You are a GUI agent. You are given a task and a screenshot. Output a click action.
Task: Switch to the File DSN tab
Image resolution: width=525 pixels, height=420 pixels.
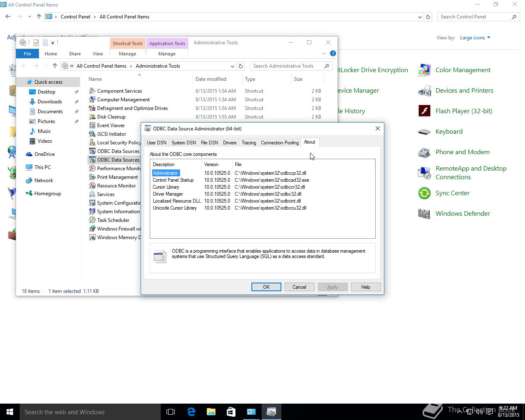tap(209, 143)
